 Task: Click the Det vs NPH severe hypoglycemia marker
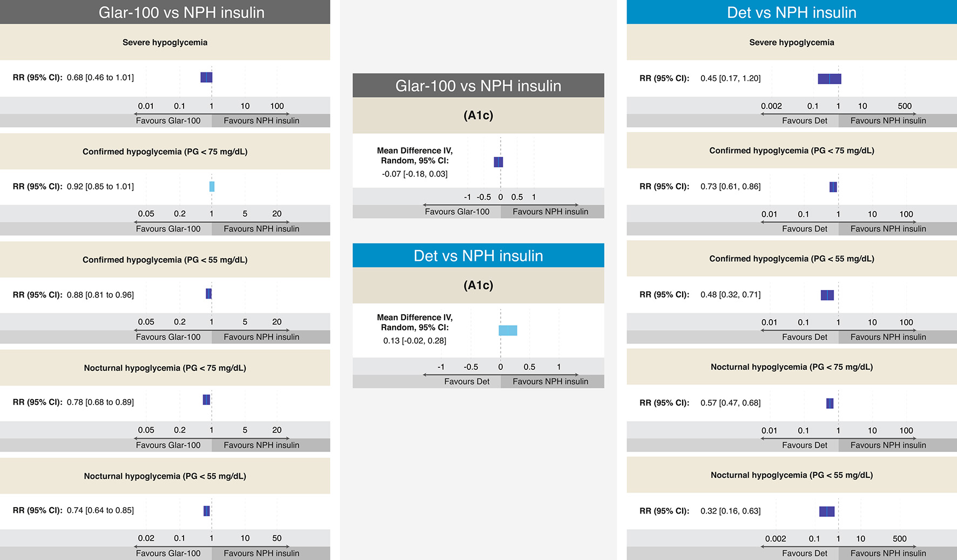coord(830,79)
